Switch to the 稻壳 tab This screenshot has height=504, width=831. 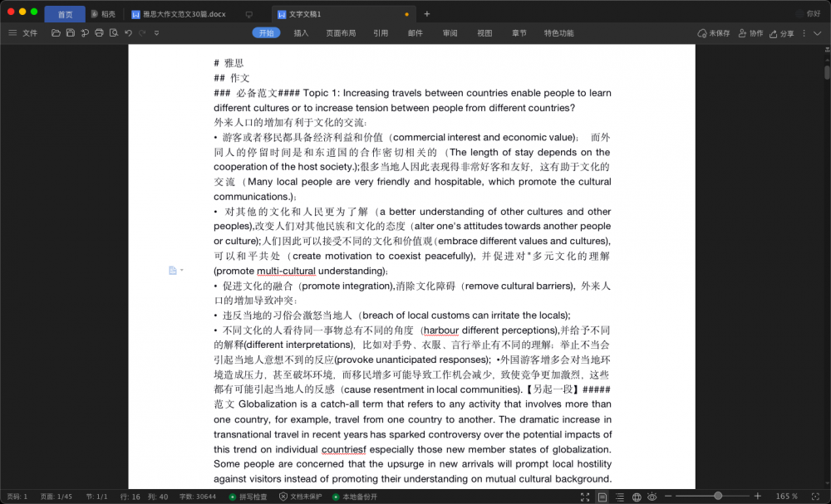[103, 14]
